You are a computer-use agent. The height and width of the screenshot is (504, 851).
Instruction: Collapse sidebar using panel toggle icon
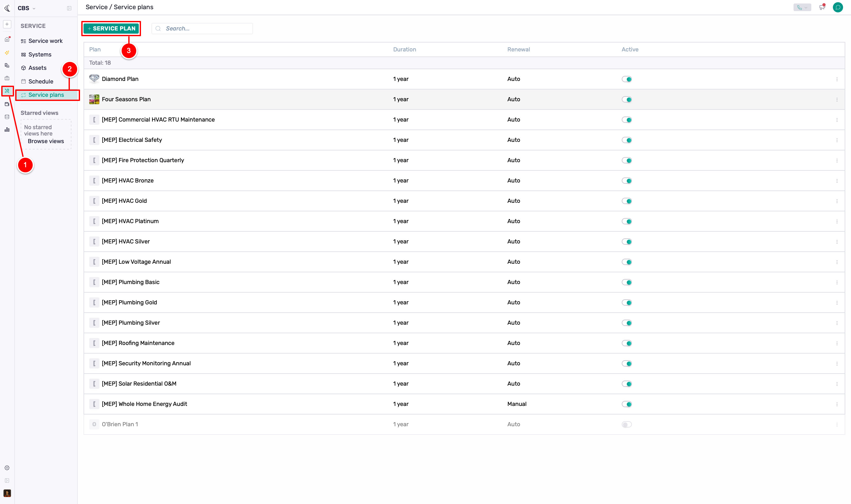pos(69,8)
